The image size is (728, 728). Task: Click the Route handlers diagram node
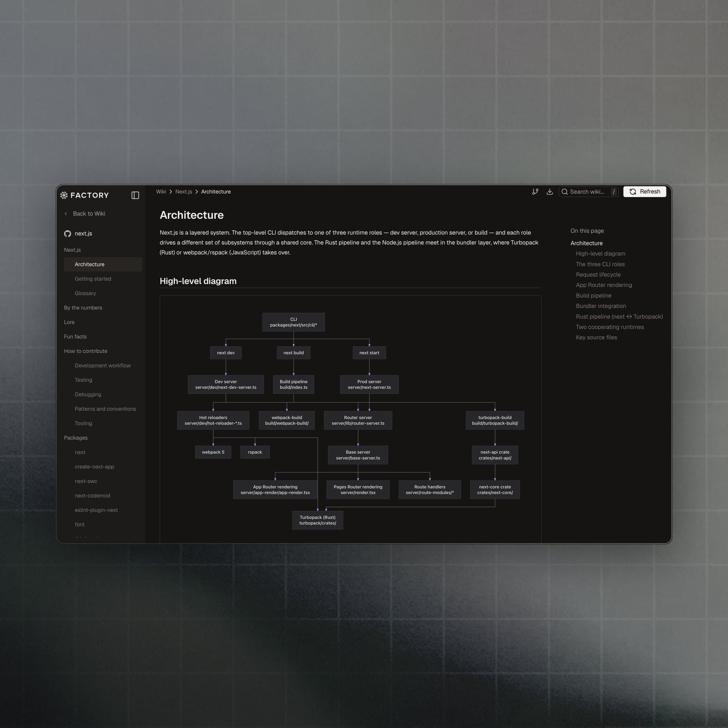click(430, 489)
